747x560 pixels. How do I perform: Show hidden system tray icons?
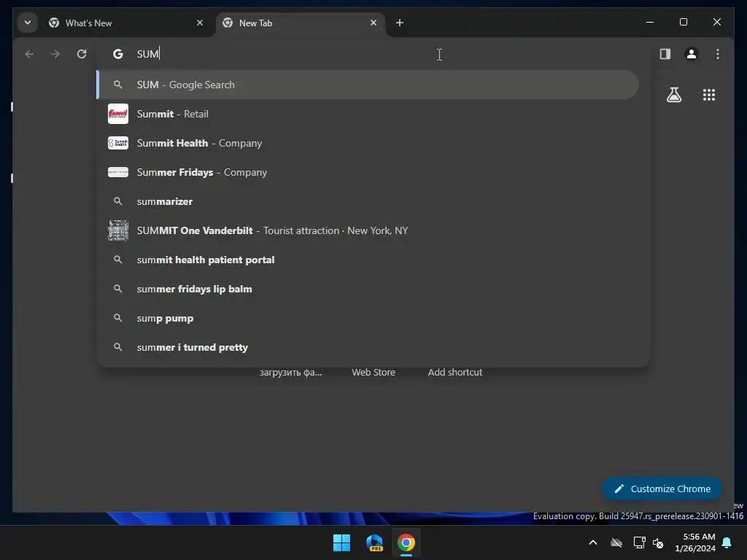click(592, 542)
